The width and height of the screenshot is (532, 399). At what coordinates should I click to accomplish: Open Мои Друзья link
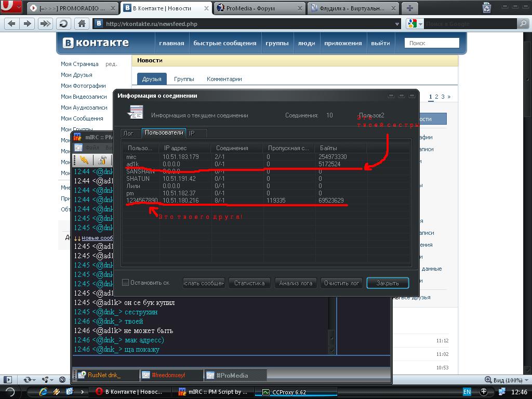coord(76,75)
